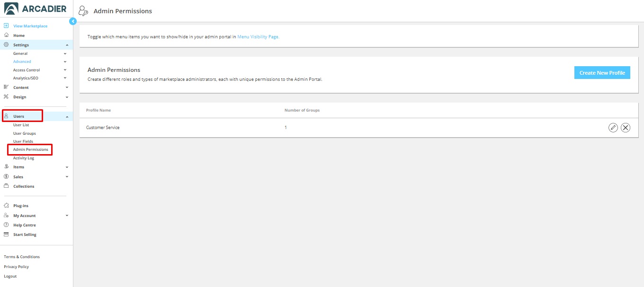Expand the Content menu chevron
This screenshot has height=287, width=644.
click(67, 87)
